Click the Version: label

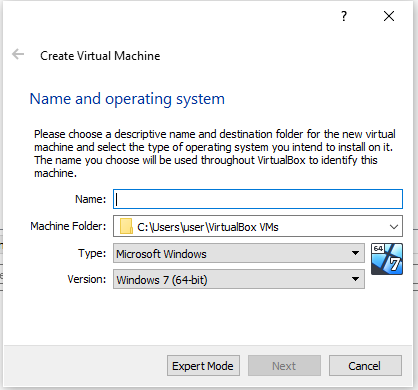pyautogui.click(x=87, y=279)
